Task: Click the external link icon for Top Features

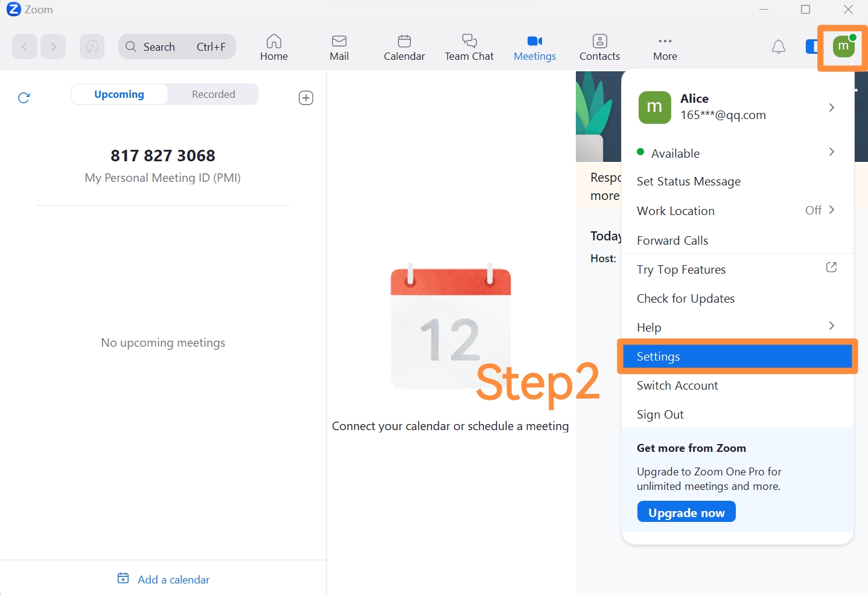Action: pos(831,267)
